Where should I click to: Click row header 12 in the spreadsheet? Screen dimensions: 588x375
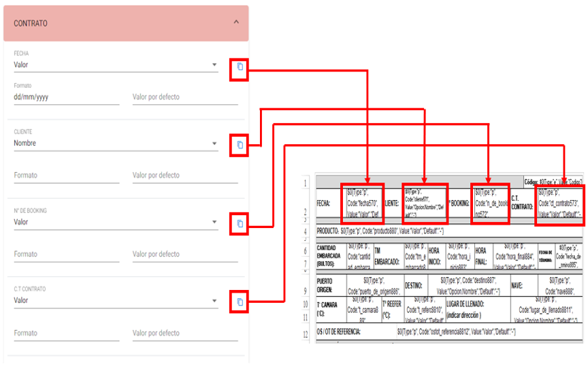pyautogui.click(x=306, y=334)
